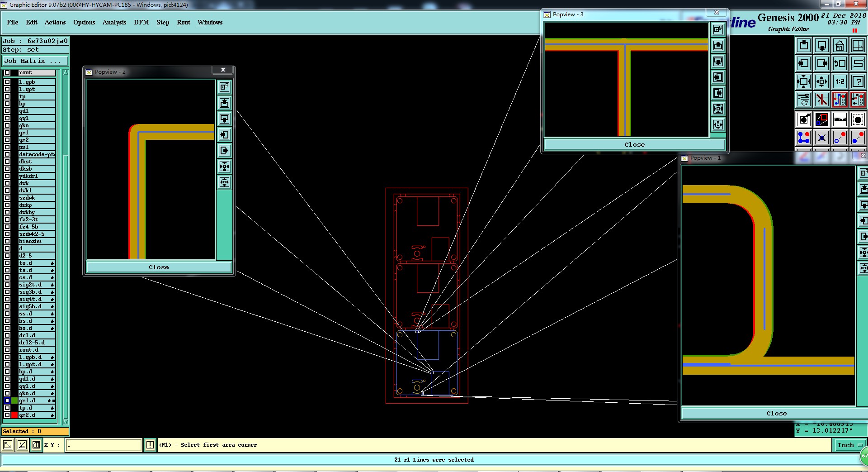868x472 pixels.
Task: Select the layer named sig2t.d
Action: point(37,285)
